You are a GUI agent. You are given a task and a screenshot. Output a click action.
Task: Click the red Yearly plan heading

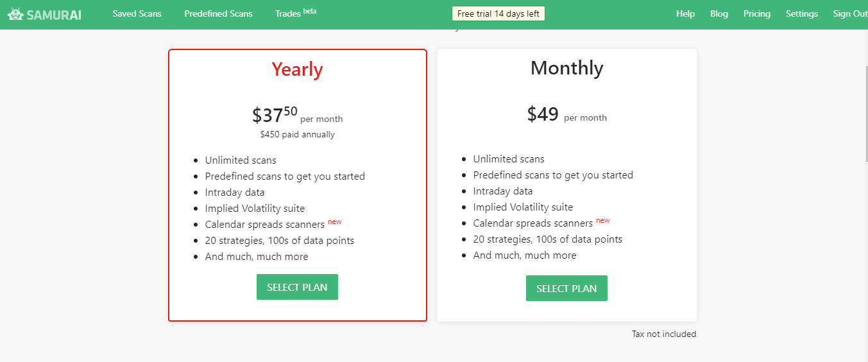pos(297,69)
